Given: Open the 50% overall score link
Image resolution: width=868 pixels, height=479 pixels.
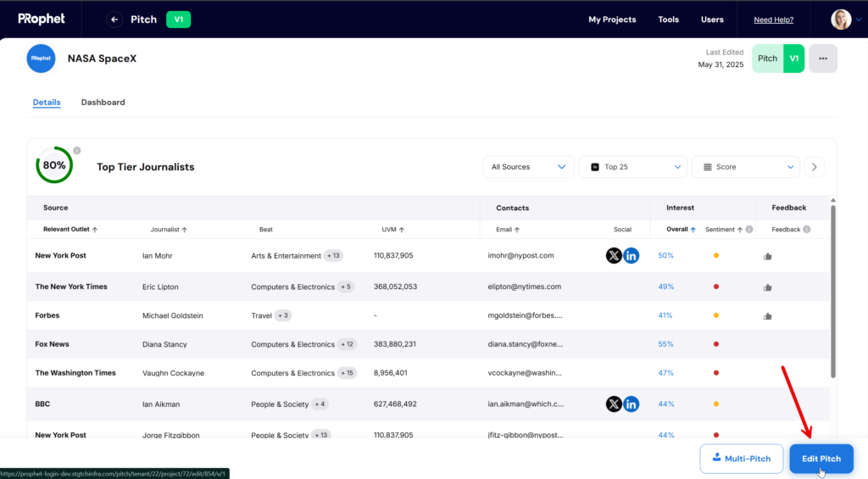Looking at the screenshot, I should pos(665,256).
